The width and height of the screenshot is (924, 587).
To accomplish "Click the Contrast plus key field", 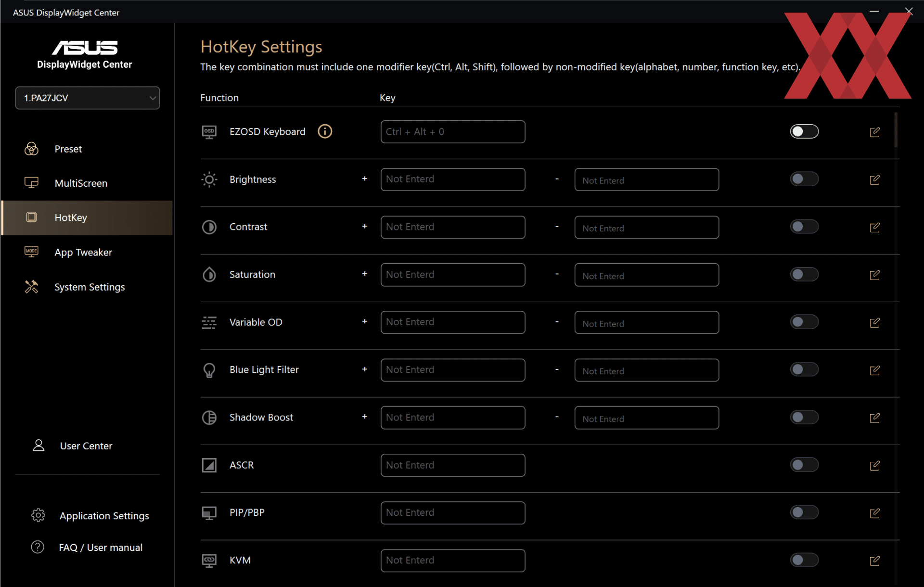I will pyautogui.click(x=453, y=227).
